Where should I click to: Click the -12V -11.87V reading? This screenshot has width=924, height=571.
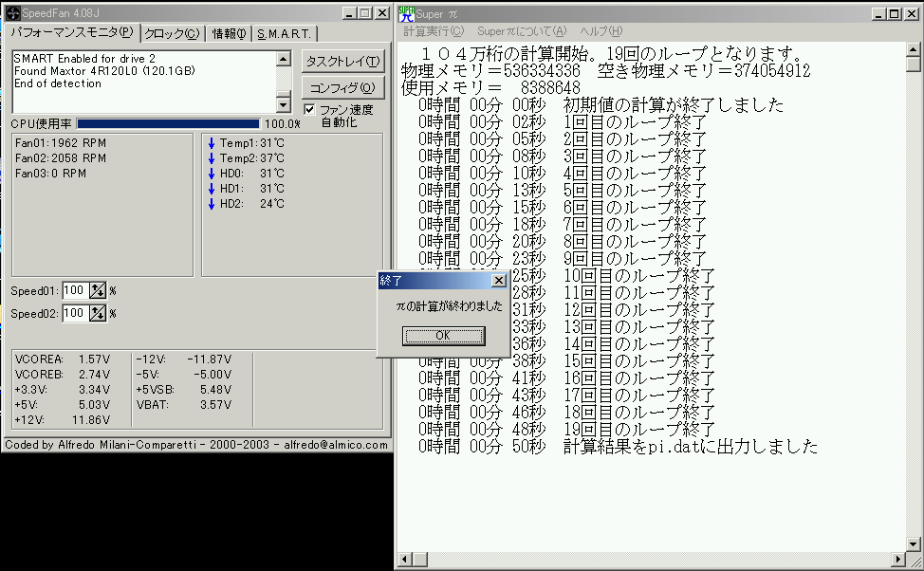184,359
